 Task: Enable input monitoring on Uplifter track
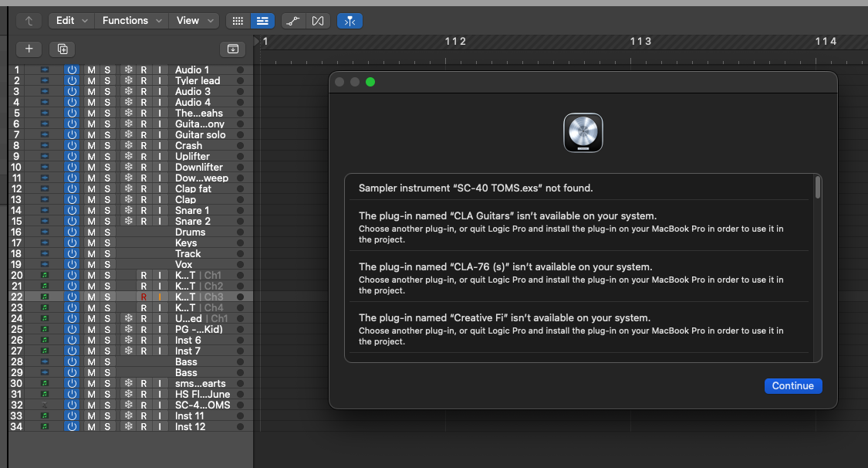pos(160,156)
